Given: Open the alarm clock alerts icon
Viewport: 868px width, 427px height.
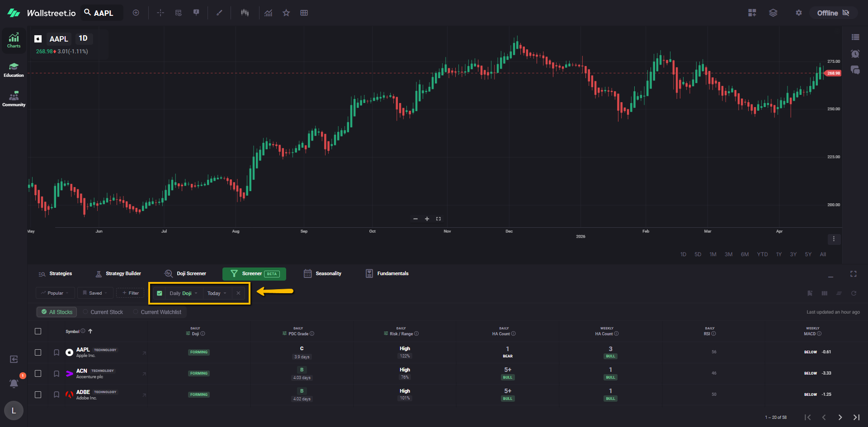Looking at the screenshot, I should click(x=855, y=54).
